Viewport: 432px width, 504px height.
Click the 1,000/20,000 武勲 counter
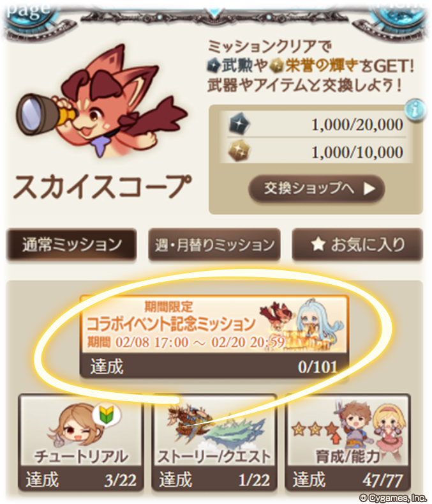point(317,125)
